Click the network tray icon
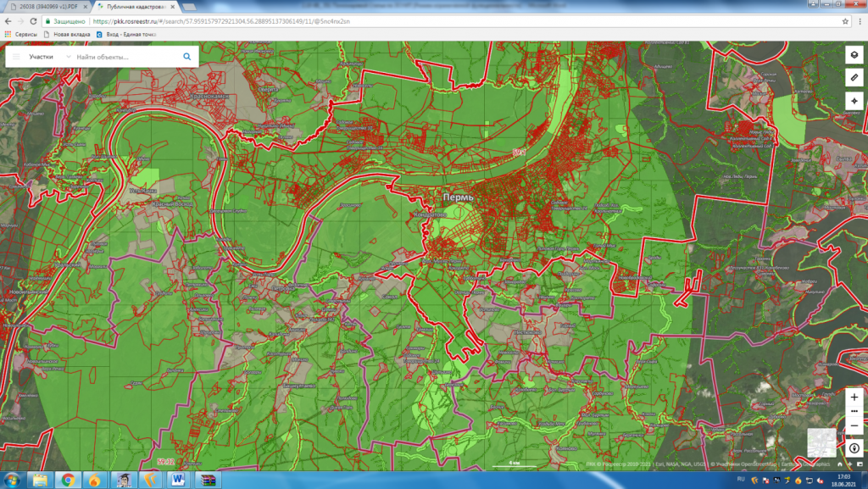This screenshot has width=868, height=489. coord(810,481)
